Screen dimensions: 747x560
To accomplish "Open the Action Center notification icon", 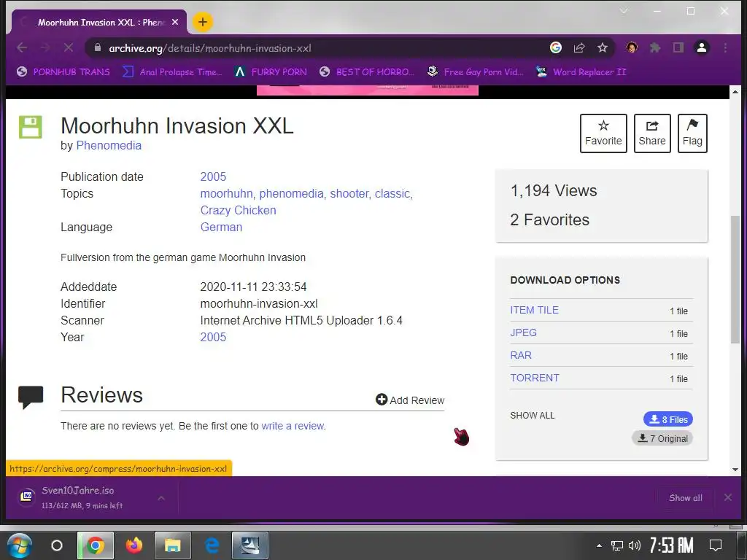I will click(715, 545).
